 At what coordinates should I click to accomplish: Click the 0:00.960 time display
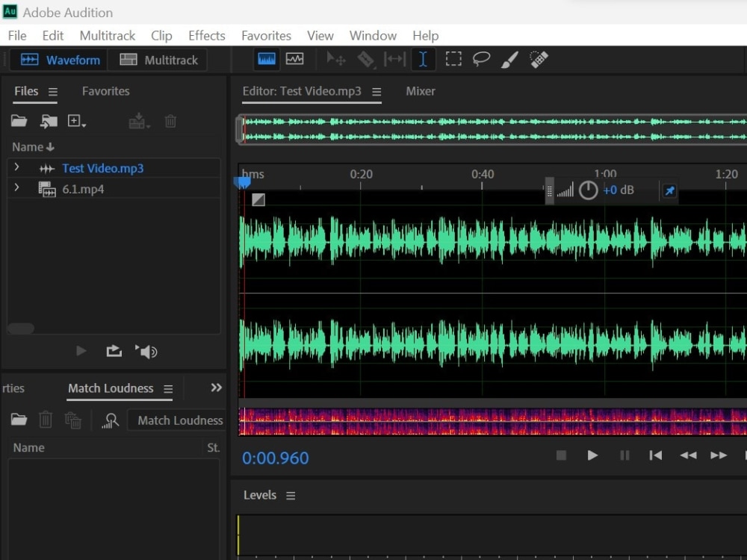click(276, 458)
